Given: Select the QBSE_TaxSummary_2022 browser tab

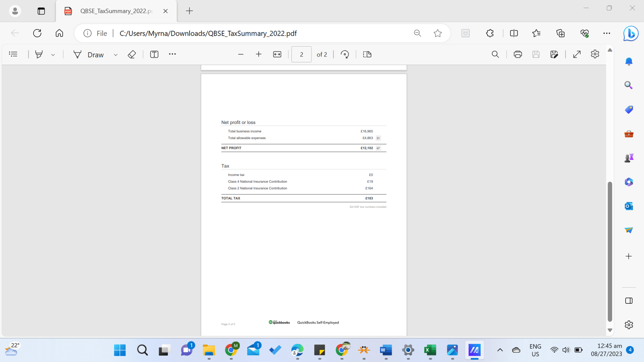Looking at the screenshot, I should pos(116,11).
